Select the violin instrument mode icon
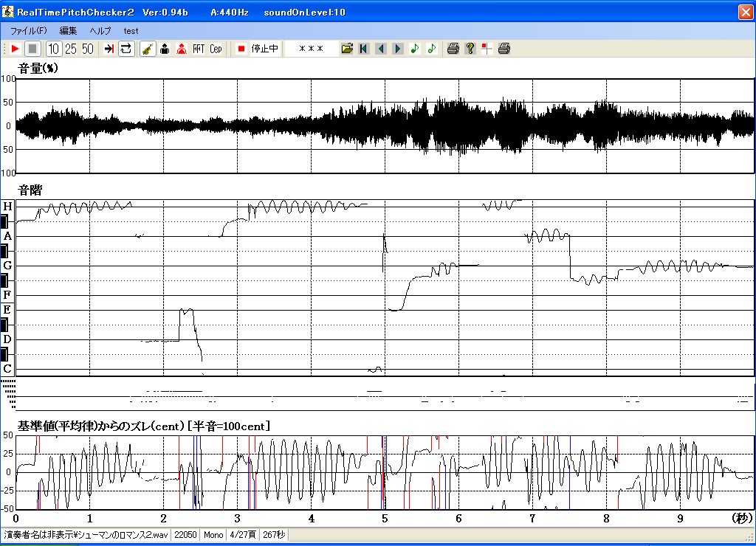 148,49
